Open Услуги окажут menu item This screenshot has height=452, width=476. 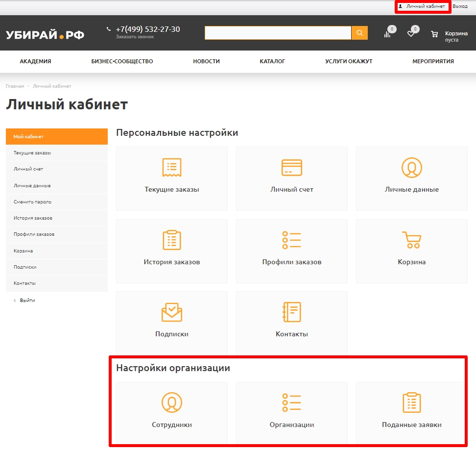(x=349, y=61)
